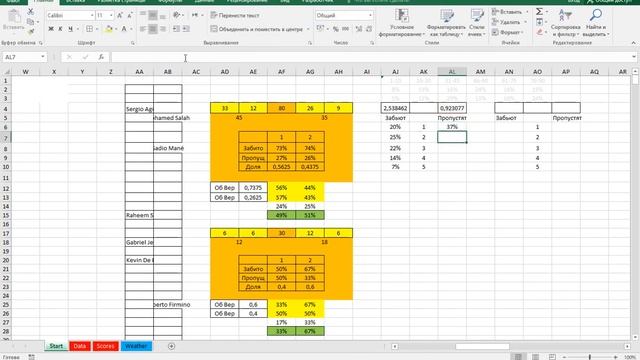Align text to top of cell

pyautogui.click(x=143, y=16)
